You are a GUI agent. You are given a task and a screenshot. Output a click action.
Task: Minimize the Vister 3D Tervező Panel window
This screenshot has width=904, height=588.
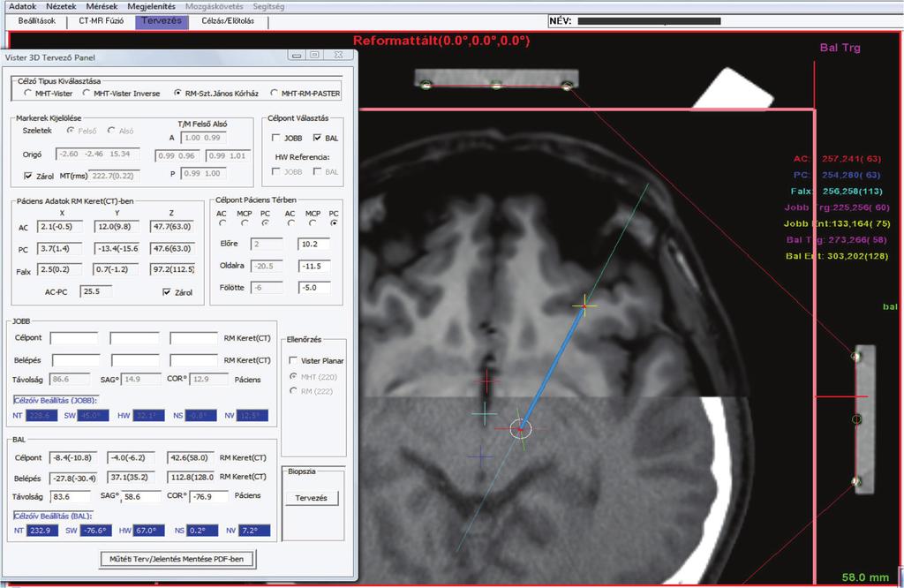pyautogui.click(x=297, y=56)
